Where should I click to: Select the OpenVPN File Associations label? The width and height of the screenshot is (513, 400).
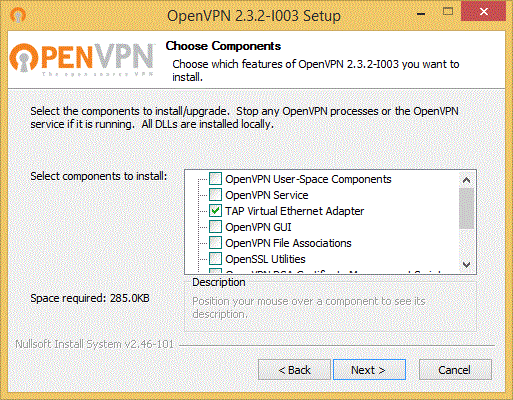click(288, 243)
